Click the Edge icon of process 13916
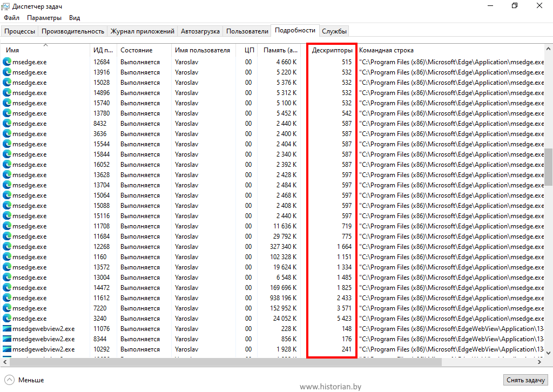The image size is (553, 392). click(7, 72)
